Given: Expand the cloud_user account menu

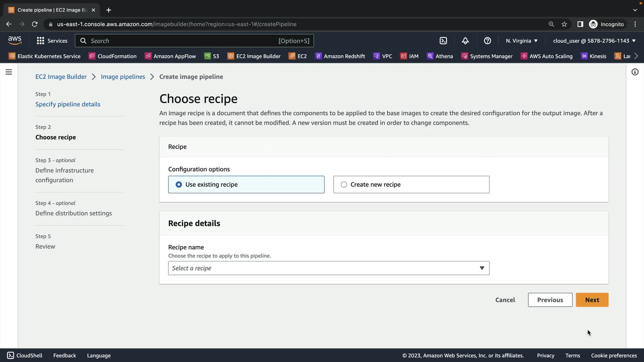Looking at the screenshot, I should 594,41.
